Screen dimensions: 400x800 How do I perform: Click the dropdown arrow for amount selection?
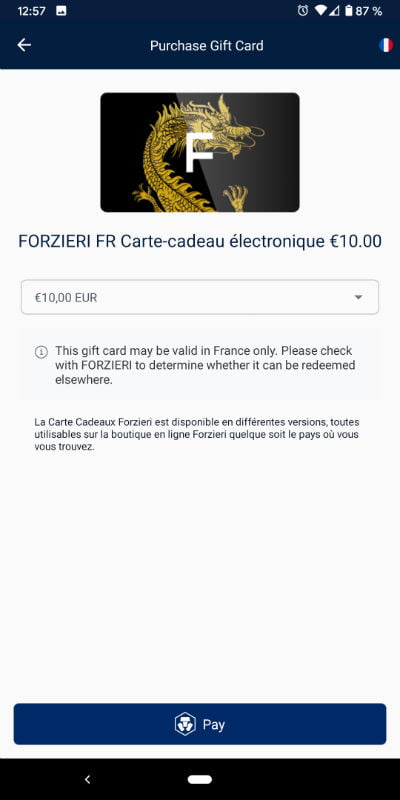[x=359, y=297]
